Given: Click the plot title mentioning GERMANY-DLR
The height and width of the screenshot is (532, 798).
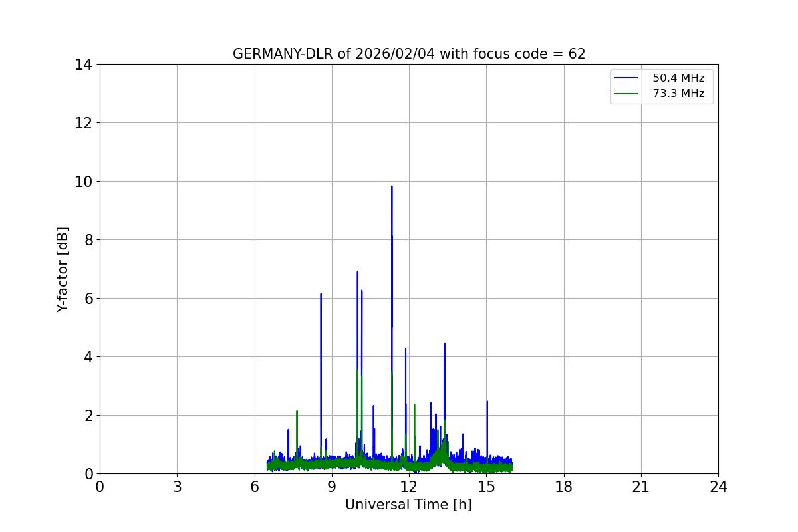Looking at the screenshot, I should pyautogui.click(x=409, y=54).
